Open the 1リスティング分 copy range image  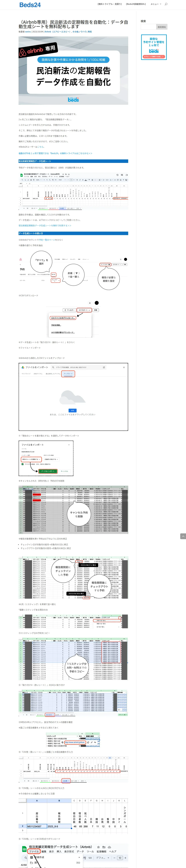(x=73, y=659)
